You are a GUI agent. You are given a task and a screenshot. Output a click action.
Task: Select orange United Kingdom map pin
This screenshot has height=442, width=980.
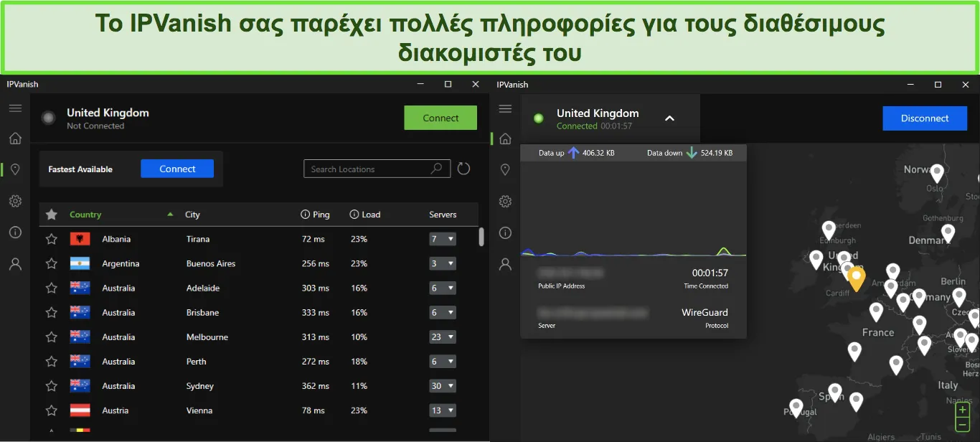point(856,279)
